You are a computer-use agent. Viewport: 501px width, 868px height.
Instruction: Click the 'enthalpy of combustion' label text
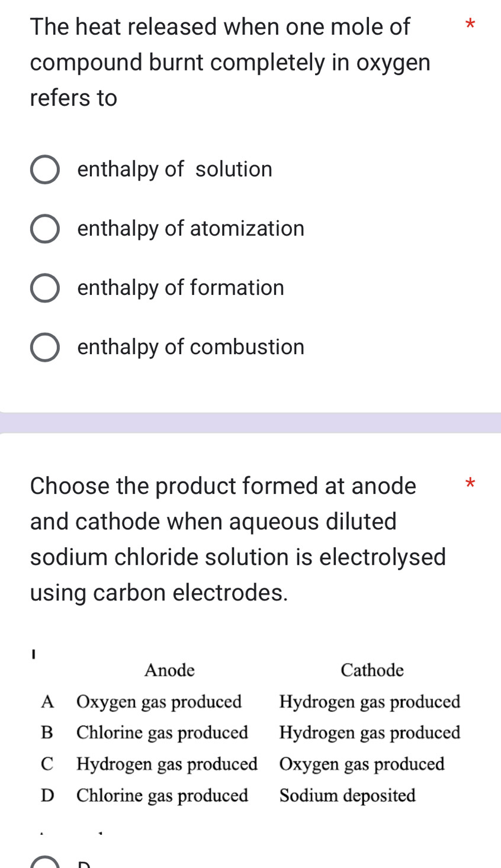[x=190, y=346]
